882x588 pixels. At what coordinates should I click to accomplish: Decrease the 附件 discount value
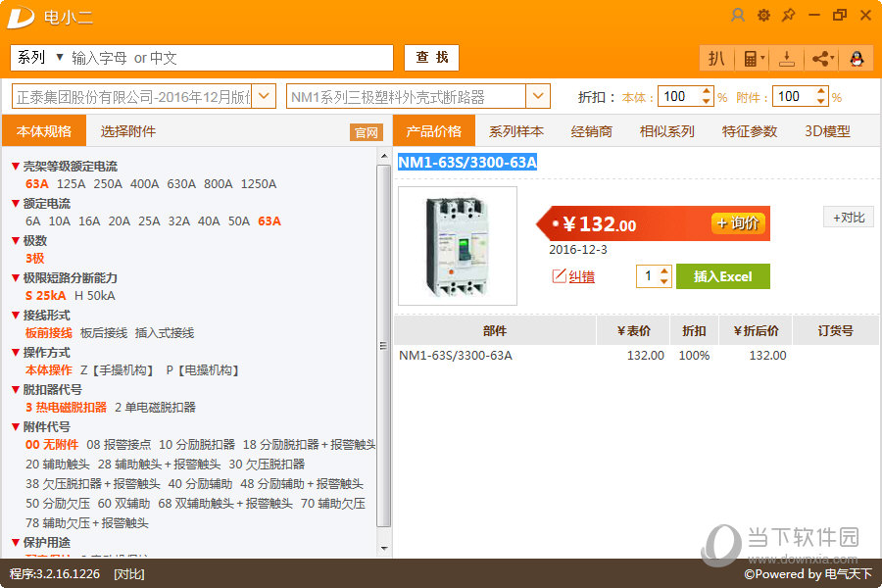tap(820, 101)
